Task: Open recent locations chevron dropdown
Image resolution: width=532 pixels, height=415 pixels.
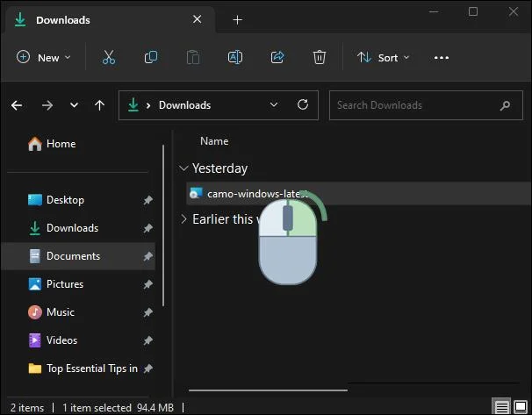Action: coord(74,105)
